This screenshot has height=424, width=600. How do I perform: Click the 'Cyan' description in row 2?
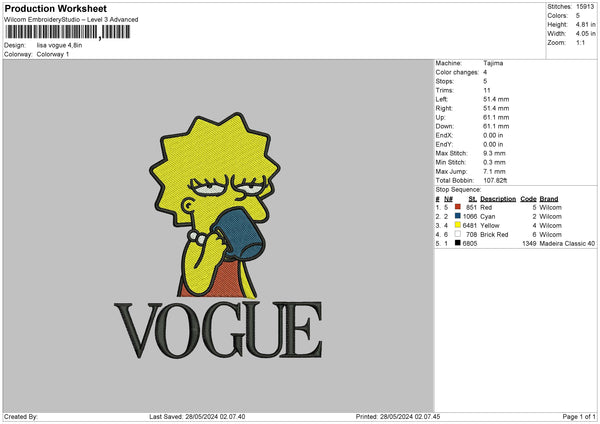488,217
